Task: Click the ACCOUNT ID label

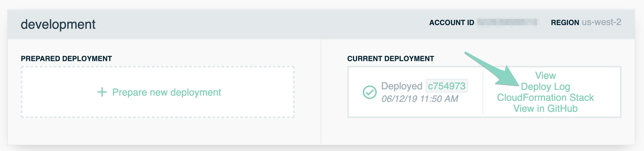Action: point(452,23)
